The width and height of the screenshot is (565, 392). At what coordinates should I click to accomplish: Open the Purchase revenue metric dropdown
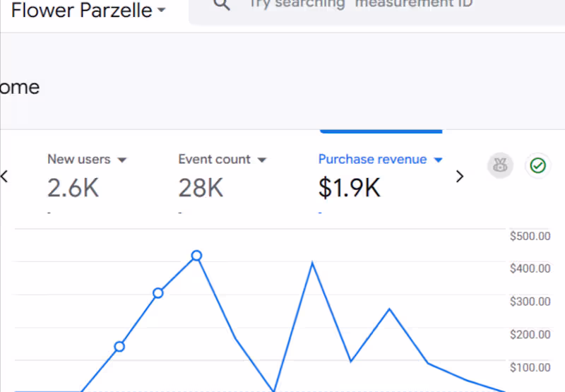(x=438, y=160)
